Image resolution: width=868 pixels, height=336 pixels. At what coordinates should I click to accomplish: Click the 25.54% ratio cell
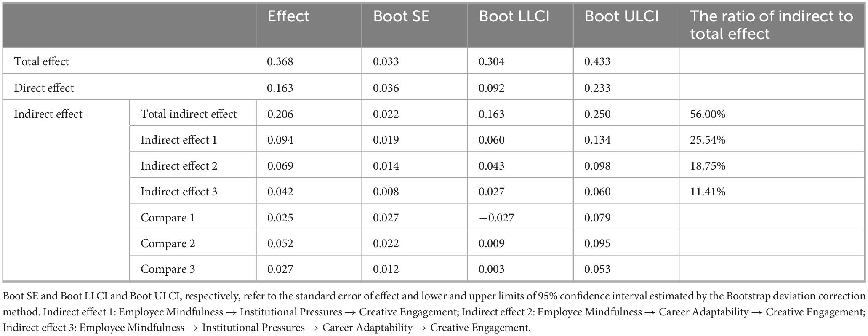pos(708,140)
